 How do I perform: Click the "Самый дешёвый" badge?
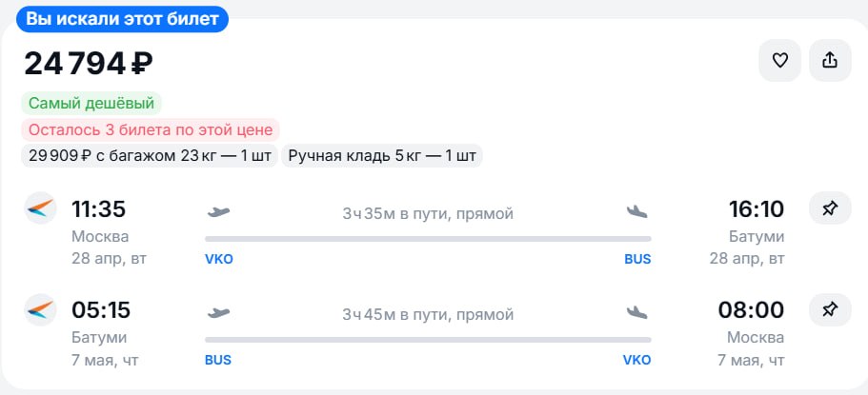[92, 104]
